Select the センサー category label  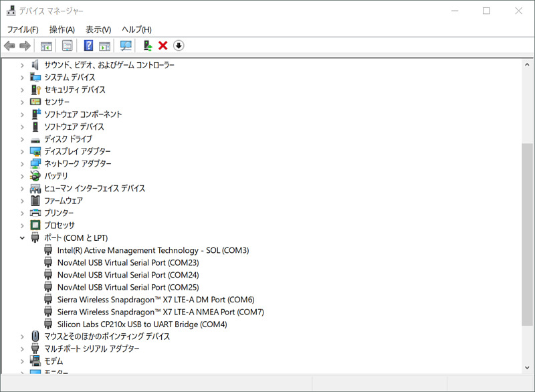point(57,102)
